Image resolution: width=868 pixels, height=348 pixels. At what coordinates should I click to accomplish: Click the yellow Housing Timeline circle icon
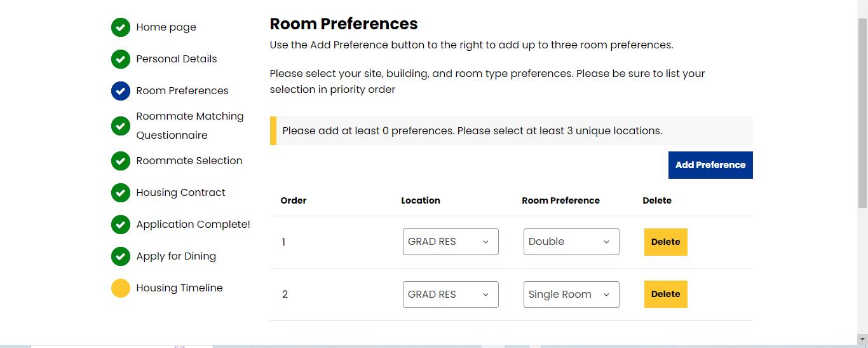(121, 288)
